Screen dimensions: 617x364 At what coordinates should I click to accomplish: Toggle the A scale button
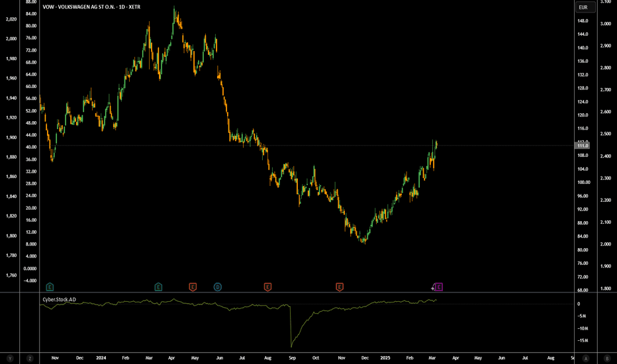[586, 358]
